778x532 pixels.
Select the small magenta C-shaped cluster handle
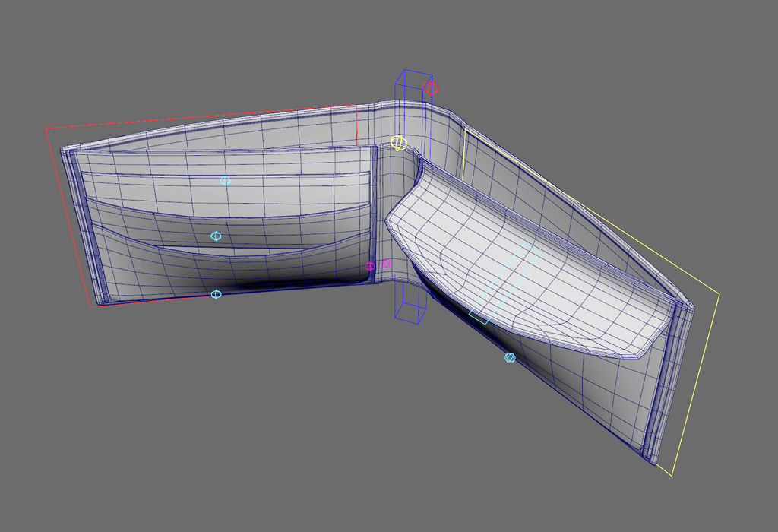coord(386,264)
